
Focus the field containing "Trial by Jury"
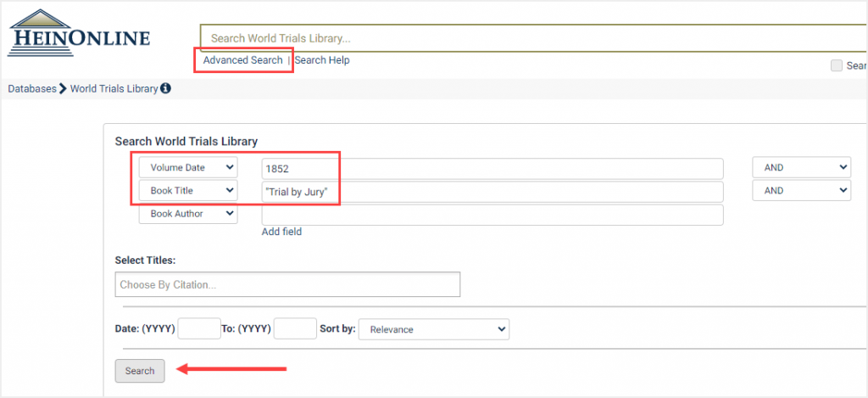(492, 192)
